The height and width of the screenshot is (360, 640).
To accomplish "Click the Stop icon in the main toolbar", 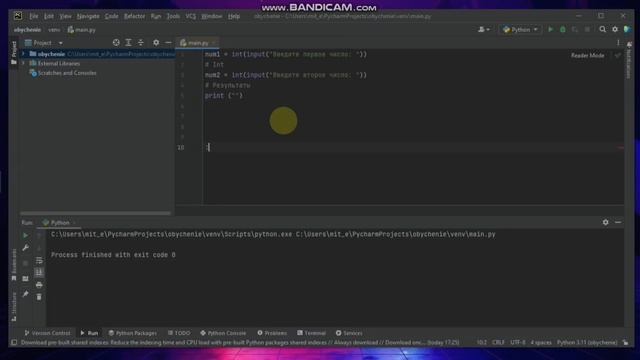I will tap(587, 29).
